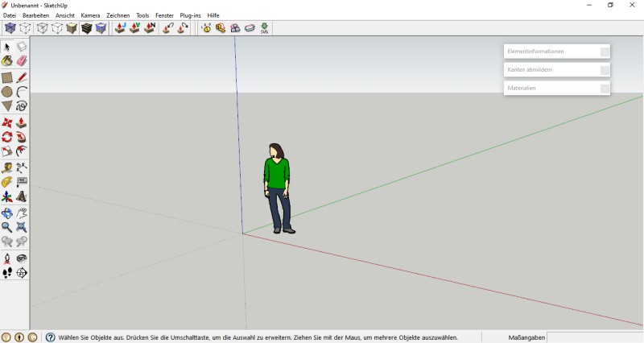644x343 pixels.
Task: Select the Offset tool
Action: coord(22,151)
